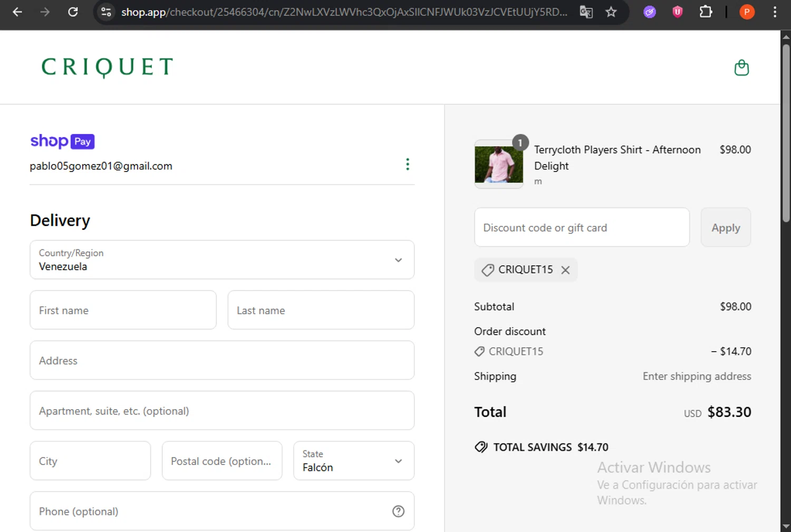Go back to the previous page
The image size is (791, 532).
pos(17,12)
